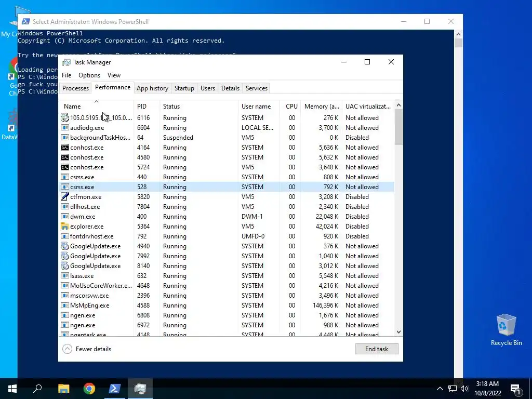This screenshot has width=532, height=399.
Task: Sort by the User name column header
Action: (x=259, y=106)
